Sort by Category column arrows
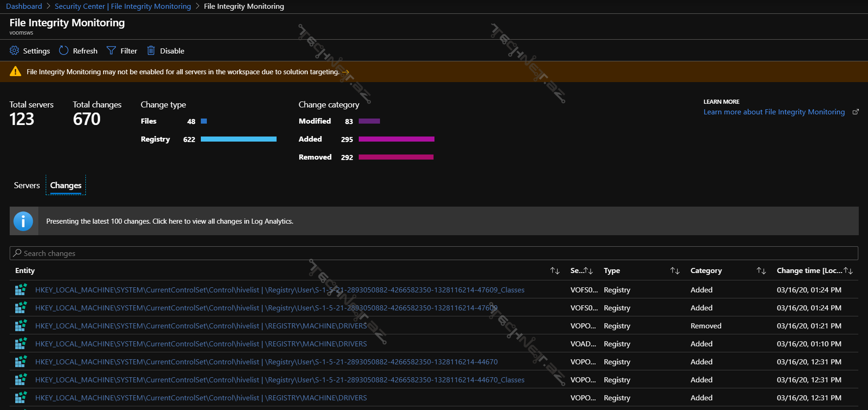Image resolution: width=868 pixels, height=410 pixels. [x=761, y=271]
